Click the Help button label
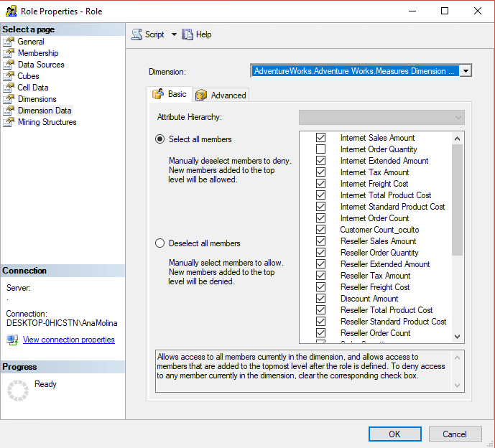Screen dimensions: 495x448 click(203, 34)
